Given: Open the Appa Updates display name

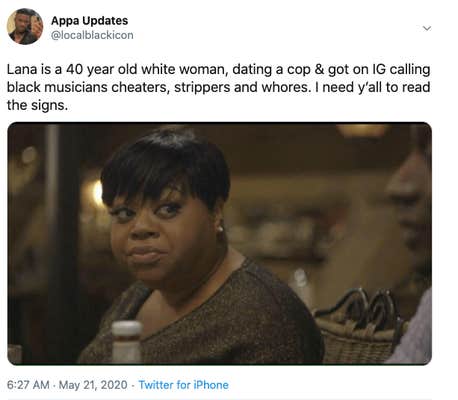Looking at the screenshot, I should tap(89, 21).
